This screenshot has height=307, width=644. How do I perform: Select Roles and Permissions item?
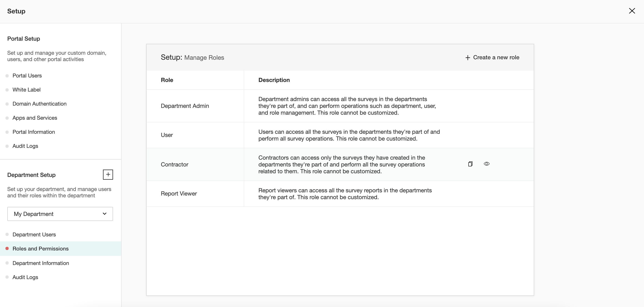pyautogui.click(x=40, y=248)
